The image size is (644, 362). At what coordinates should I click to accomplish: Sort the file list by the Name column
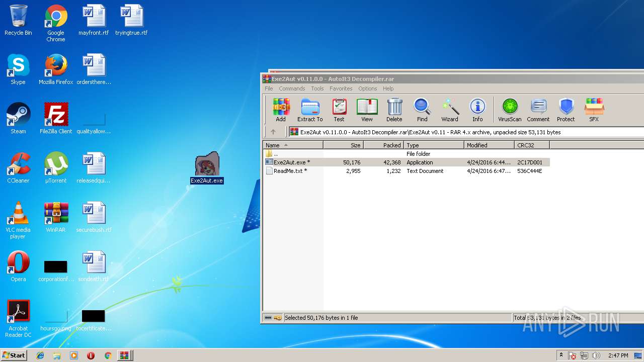[x=293, y=145]
